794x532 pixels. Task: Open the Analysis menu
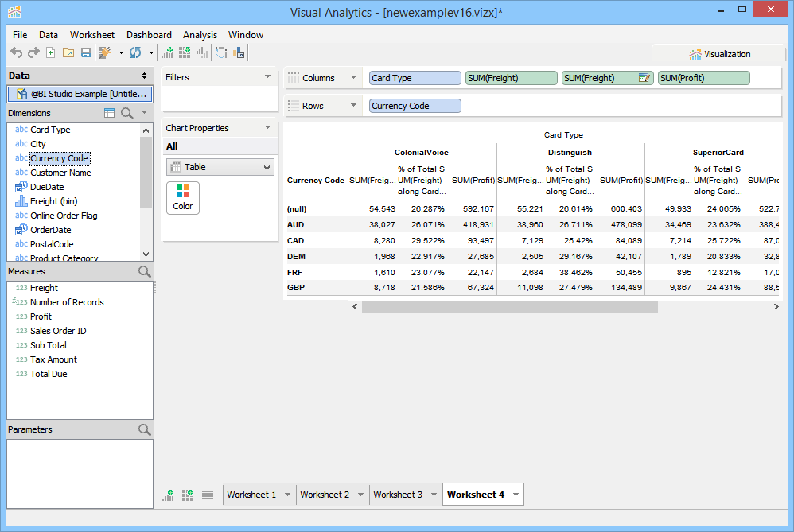[200, 35]
